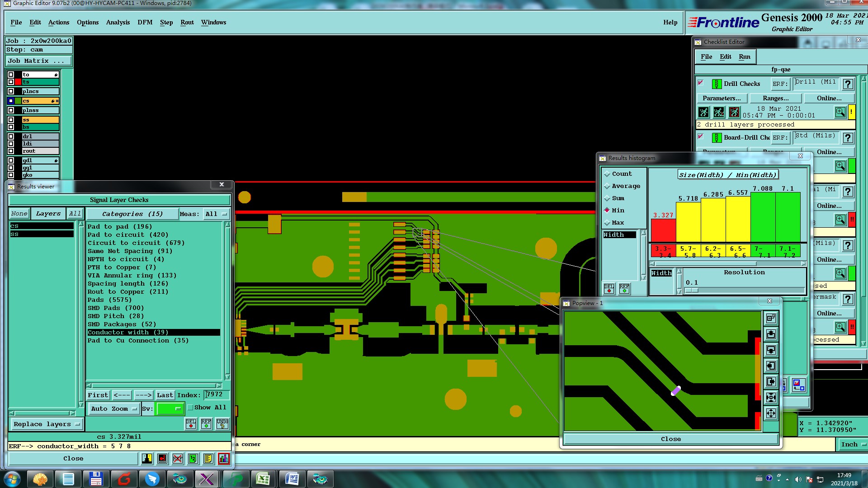This screenshot has width=868, height=488.
Task: Click the First button in Results viewer
Action: pyautogui.click(x=98, y=395)
